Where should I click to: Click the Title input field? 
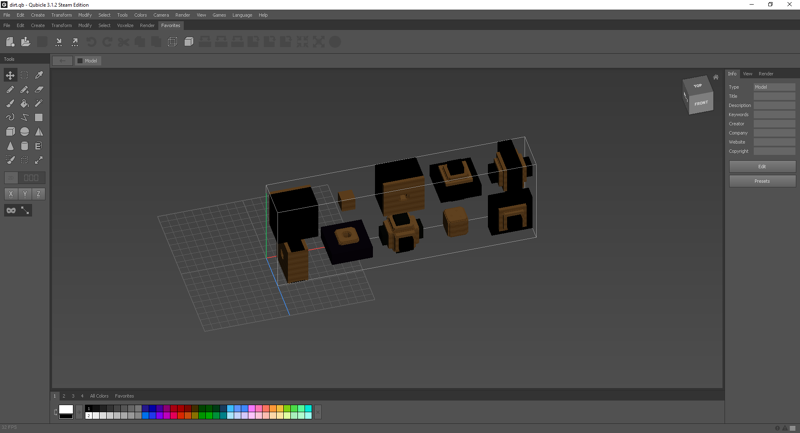(774, 96)
